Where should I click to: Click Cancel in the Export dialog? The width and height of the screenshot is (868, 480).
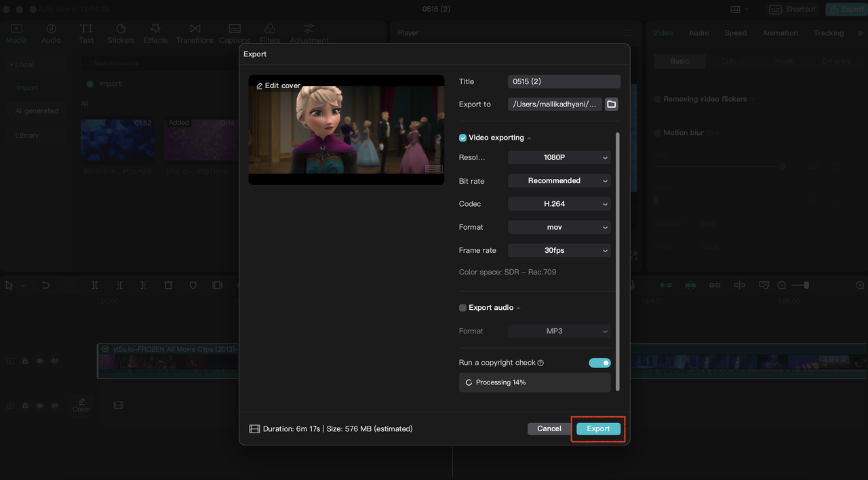click(549, 428)
